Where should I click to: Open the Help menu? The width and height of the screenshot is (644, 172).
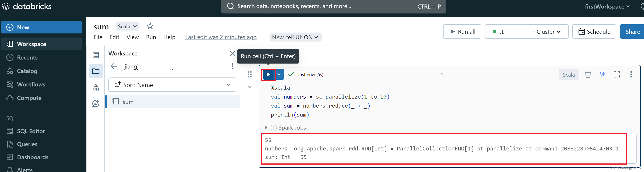click(x=169, y=37)
